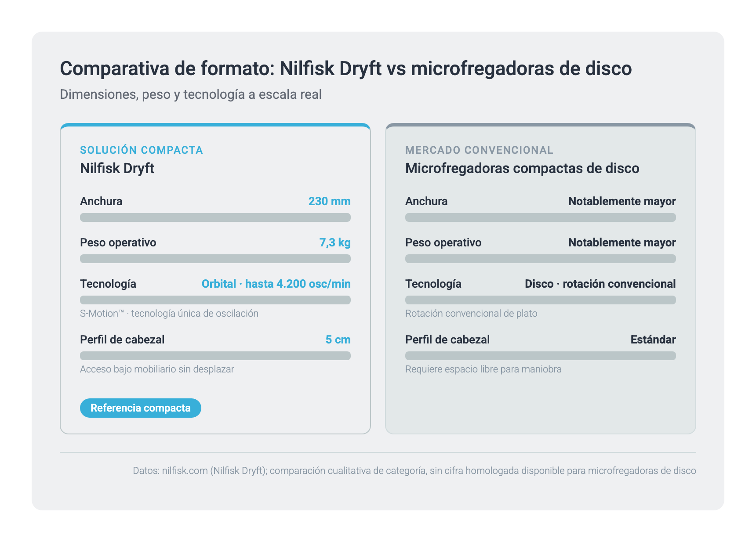Image resolution: width=756 pixels, height=542 pixels.
Task: Click the Perfil de cabezal bar in the Dryft card
Action: 215,356
